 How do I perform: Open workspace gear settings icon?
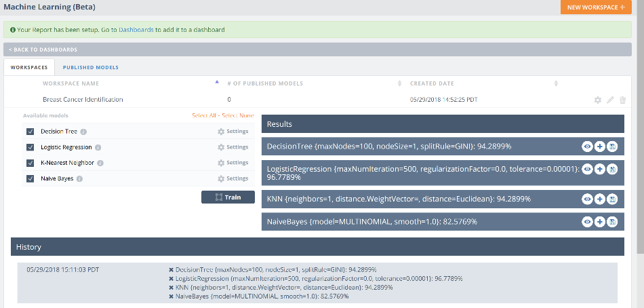pyautogui.click(x=597, y=100)
